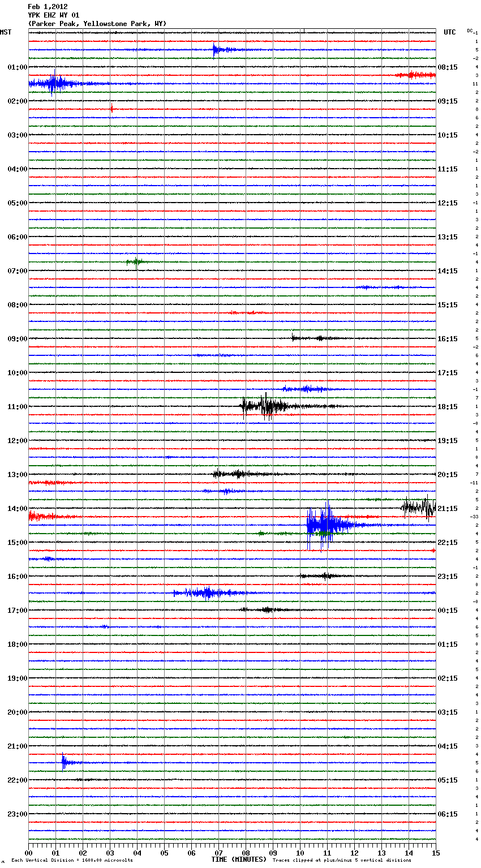Viewport: 481px width, 868px height.
Task: Select the 02:00 MST time label
Action: (x=18, y=101)
